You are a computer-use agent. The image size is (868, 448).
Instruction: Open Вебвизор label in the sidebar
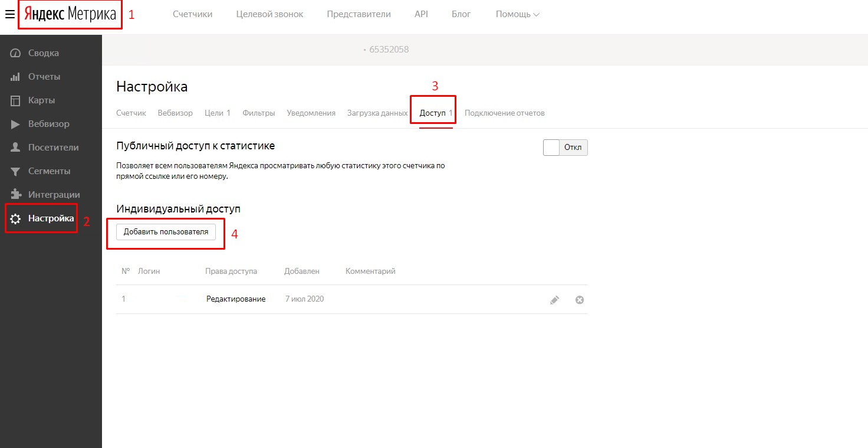pyautogui.click(x=49, y=124)
